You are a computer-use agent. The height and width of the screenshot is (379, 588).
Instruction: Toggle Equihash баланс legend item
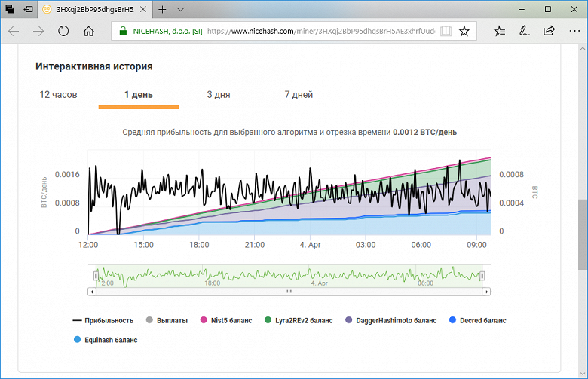(106, 340)
